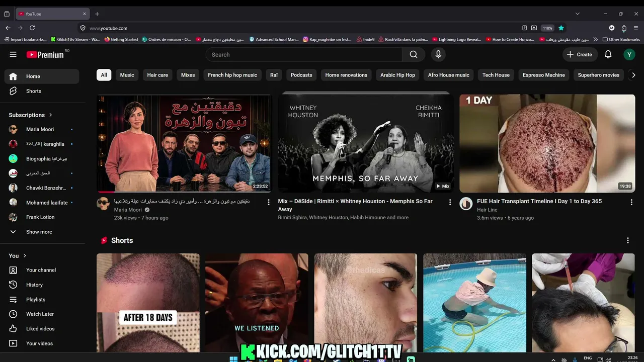
Task: Open options menu for the Memphis So Far Away mix
Action: pyautogui.click(x=450, y=202)
